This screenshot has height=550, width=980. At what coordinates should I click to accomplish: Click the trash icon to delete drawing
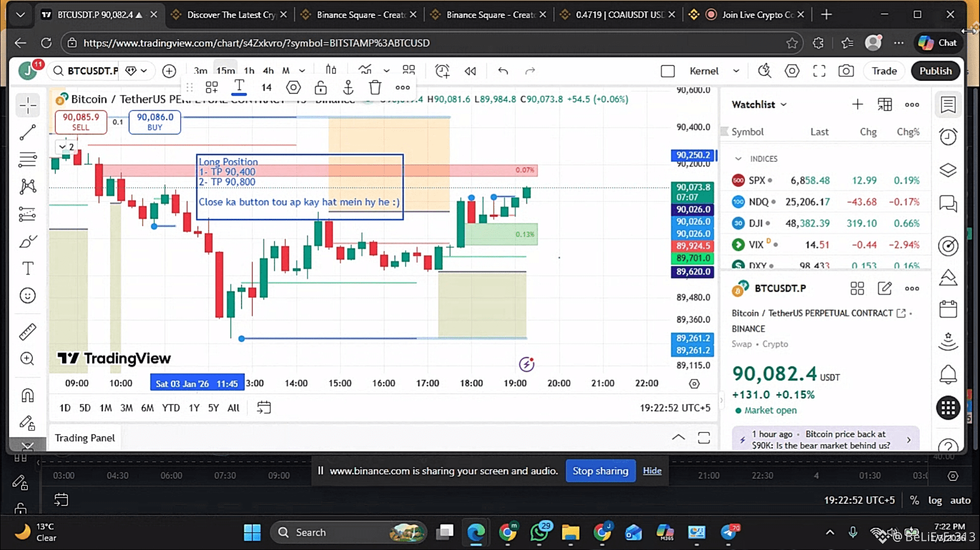tap(375, 88)
